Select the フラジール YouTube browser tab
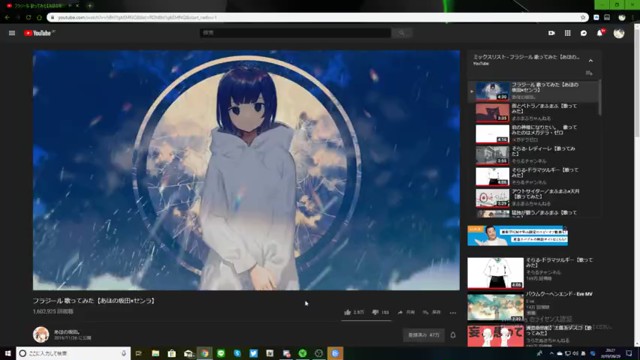The image size is (640, 360). [43, 6]
